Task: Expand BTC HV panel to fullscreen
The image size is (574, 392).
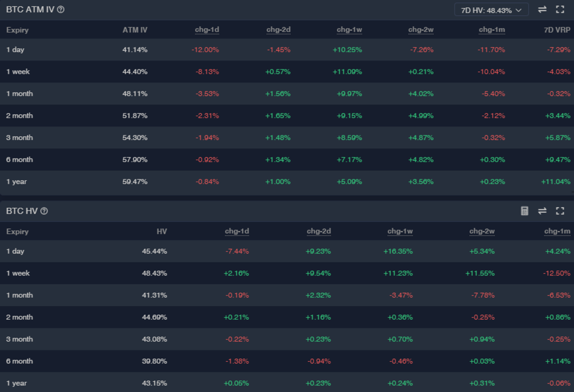Action: pos(559,211)
